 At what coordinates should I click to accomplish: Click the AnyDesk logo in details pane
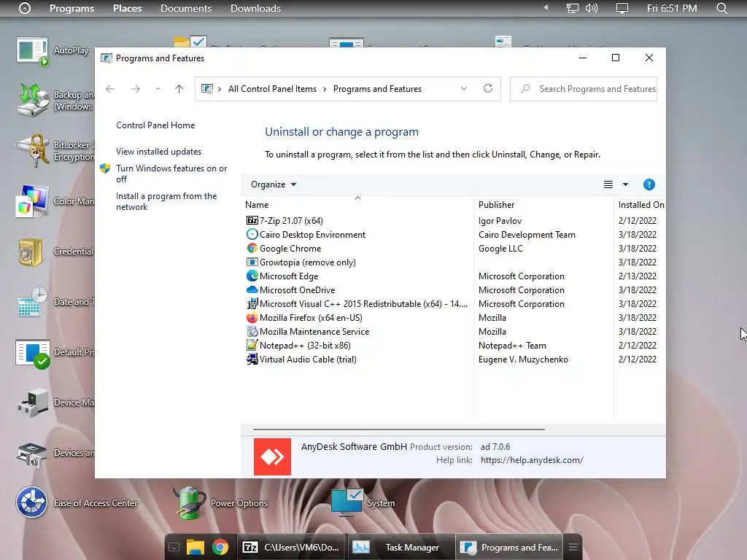(272, 456)
